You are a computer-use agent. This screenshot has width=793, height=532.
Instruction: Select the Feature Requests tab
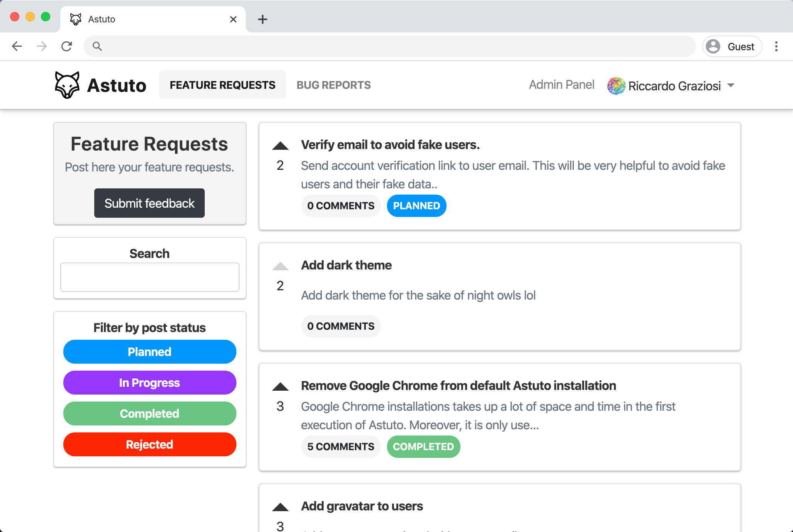pyautogui.click(x=222, y=85)
